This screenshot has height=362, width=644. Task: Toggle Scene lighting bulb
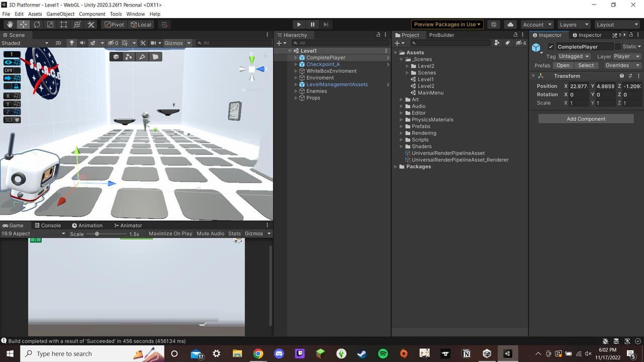point(71,43)
